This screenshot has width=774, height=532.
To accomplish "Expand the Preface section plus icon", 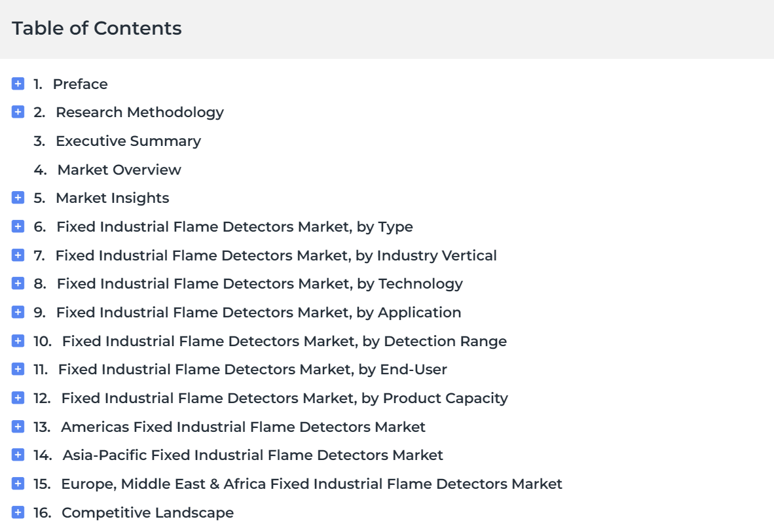I will click(18, 83).
